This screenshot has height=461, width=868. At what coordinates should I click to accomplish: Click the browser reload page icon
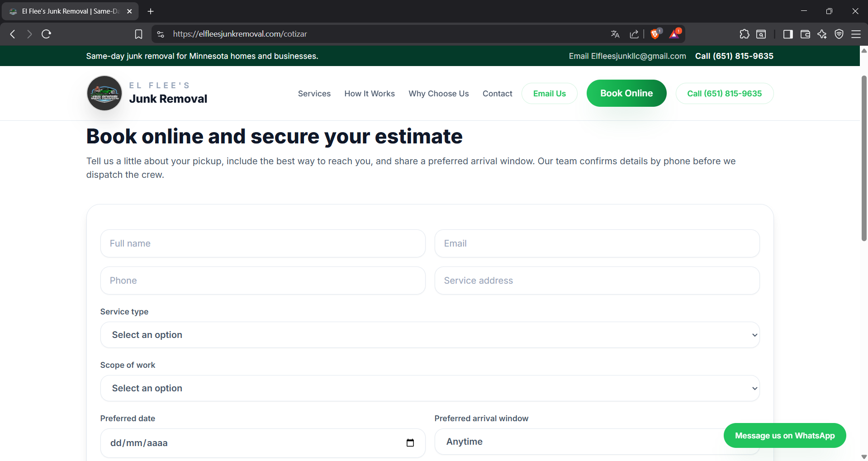46,34
